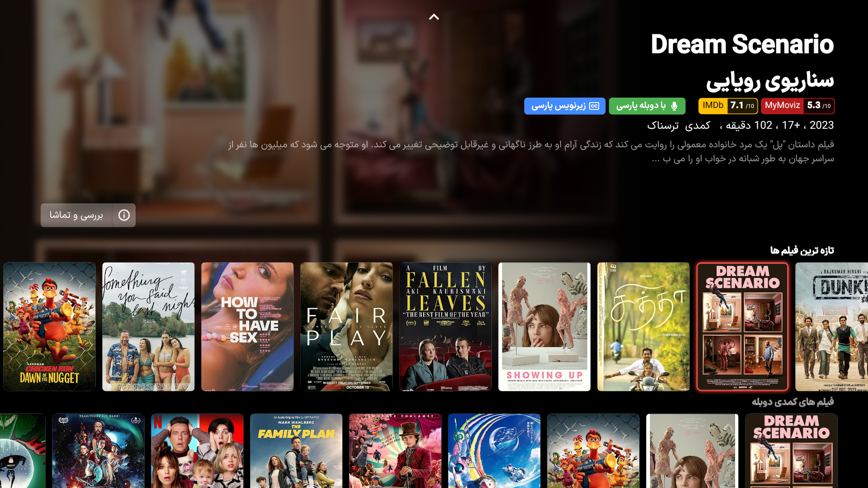Open The Family Plan poster
The height and width of the screenshot is (488, 868).
pos(296,450)
